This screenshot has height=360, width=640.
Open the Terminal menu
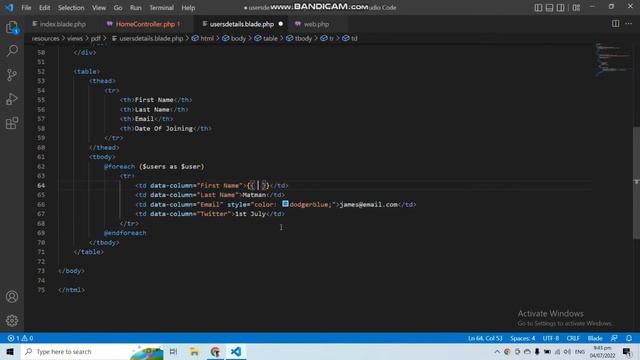161,8
